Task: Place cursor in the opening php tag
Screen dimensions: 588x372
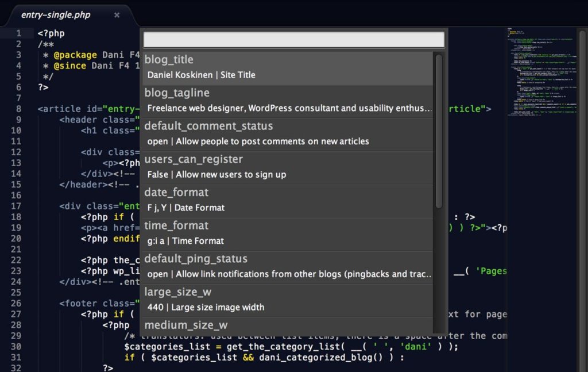Action: [x=53, y=33]
